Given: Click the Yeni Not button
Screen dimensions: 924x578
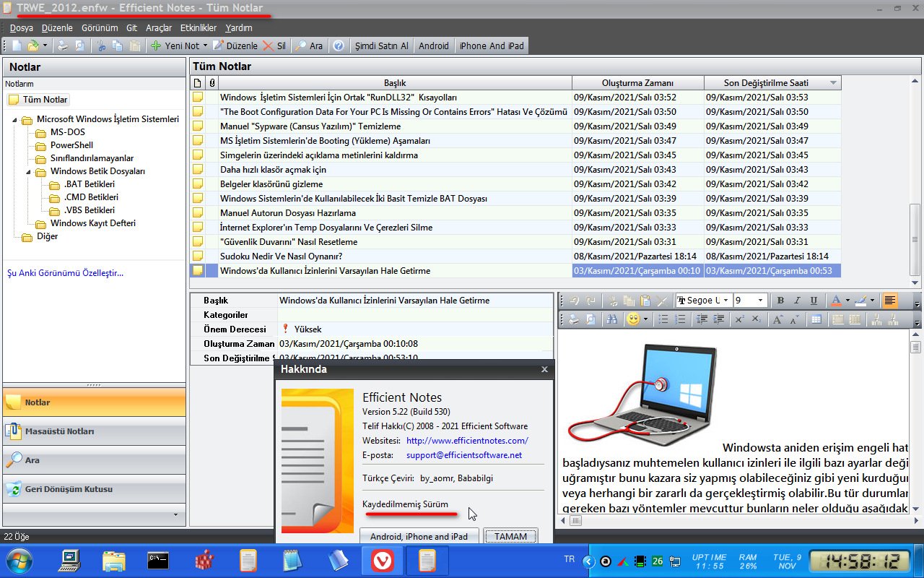Looking at the screenshot, I should (x=174, y=46).
